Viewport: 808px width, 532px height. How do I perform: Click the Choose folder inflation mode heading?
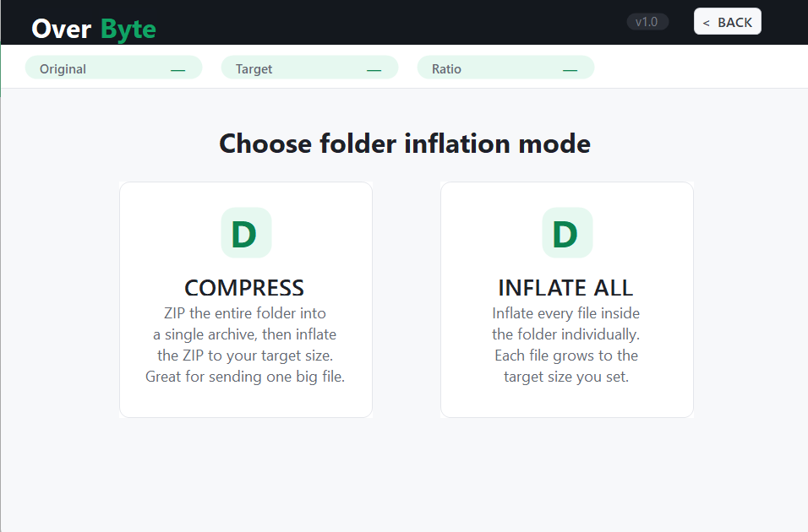point(405,144)
